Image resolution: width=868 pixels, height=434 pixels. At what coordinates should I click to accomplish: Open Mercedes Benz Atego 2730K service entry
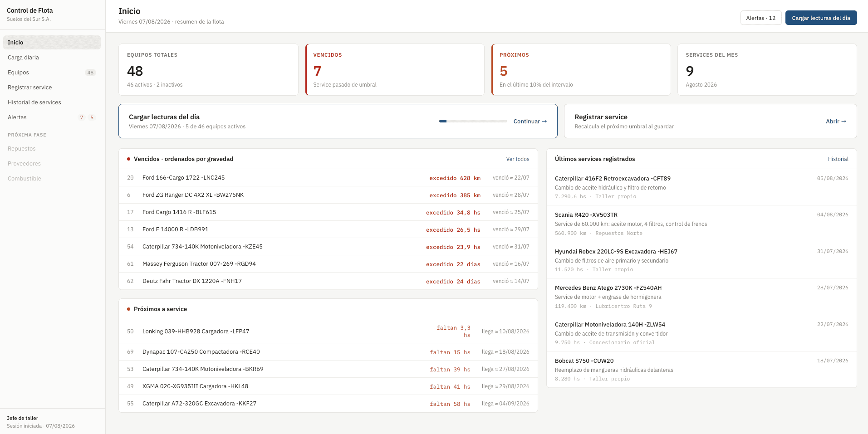pyautogui.click(x=701, y=297)
